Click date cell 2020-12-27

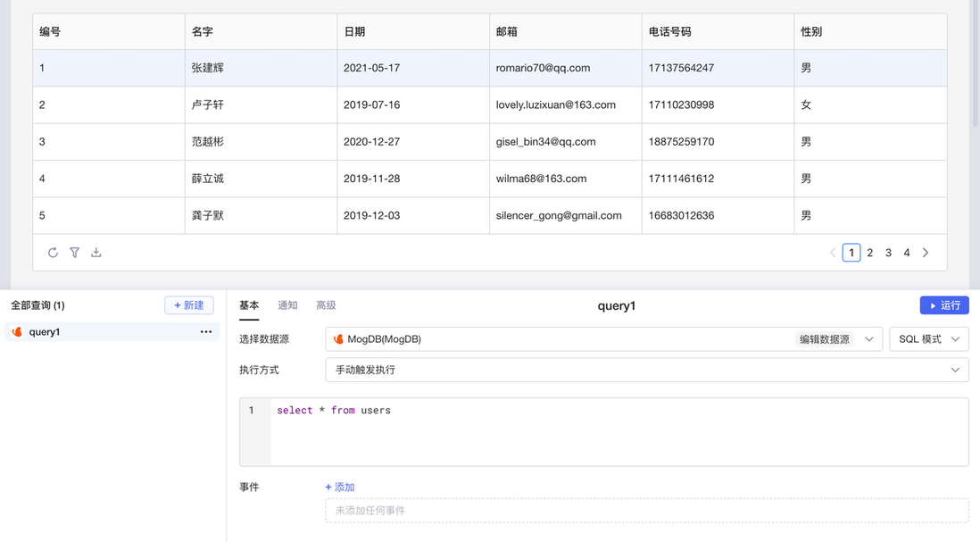(413, 142)
